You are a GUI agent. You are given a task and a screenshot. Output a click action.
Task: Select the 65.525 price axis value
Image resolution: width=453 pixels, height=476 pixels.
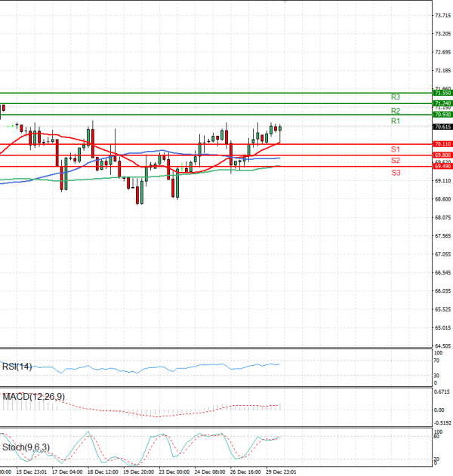point(442,309)
